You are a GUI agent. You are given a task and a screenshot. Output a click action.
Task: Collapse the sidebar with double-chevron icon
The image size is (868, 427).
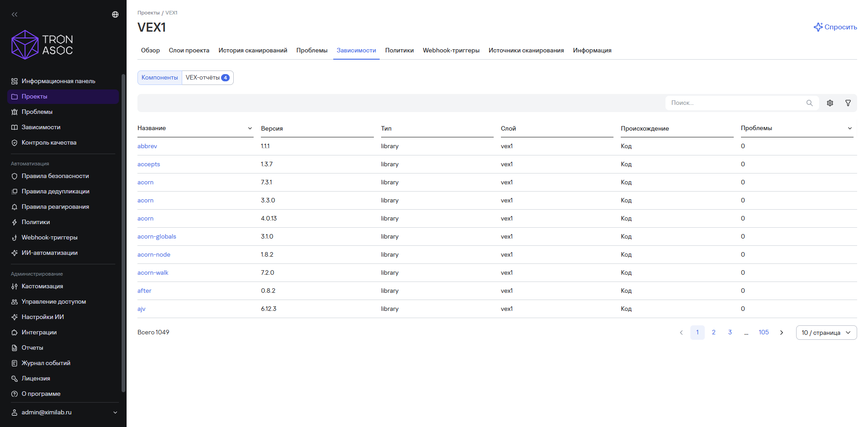pyautogui.click(x=14, y=14)
